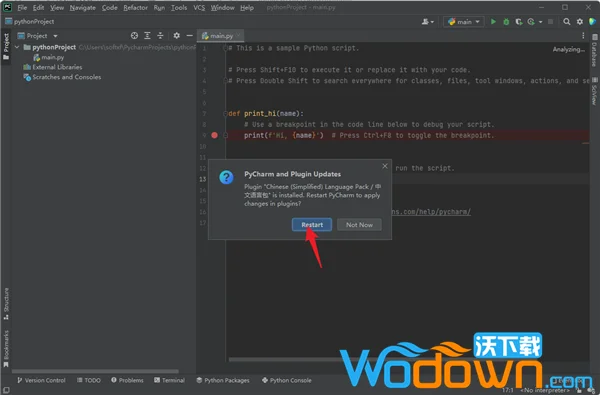The width and height of the screenshot is (600, 395).
Task: Open the Bookmarks tool window sidebar tab
Action: point(6,349)
